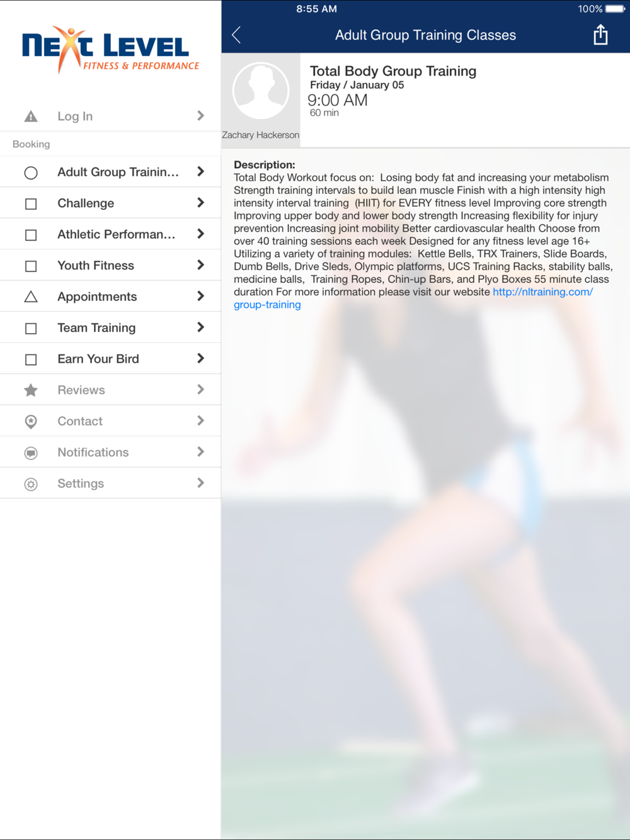The height and width of the screenshot is (840, 630).
Task: Select the Challenge menu item
Action: 110,203
